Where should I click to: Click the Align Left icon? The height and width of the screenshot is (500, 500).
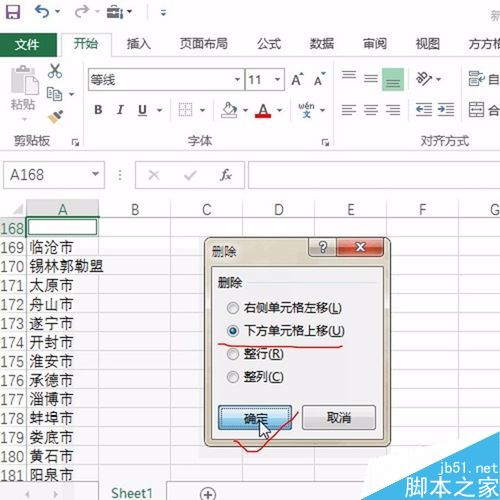point(349,110)
